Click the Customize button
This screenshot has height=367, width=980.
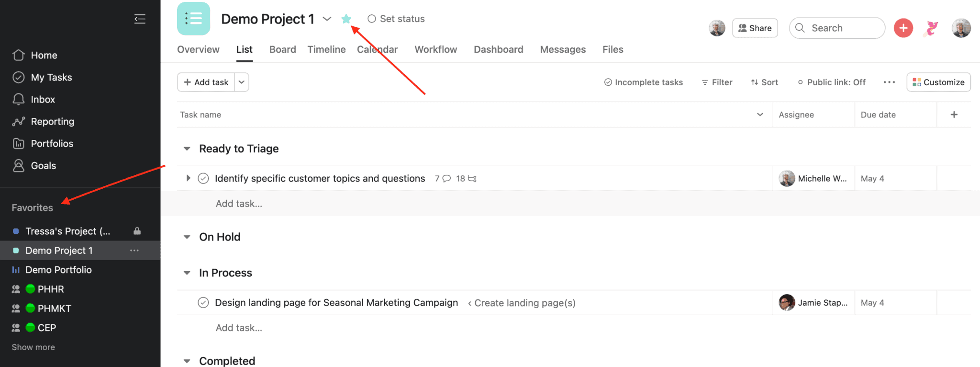point(938,82)
